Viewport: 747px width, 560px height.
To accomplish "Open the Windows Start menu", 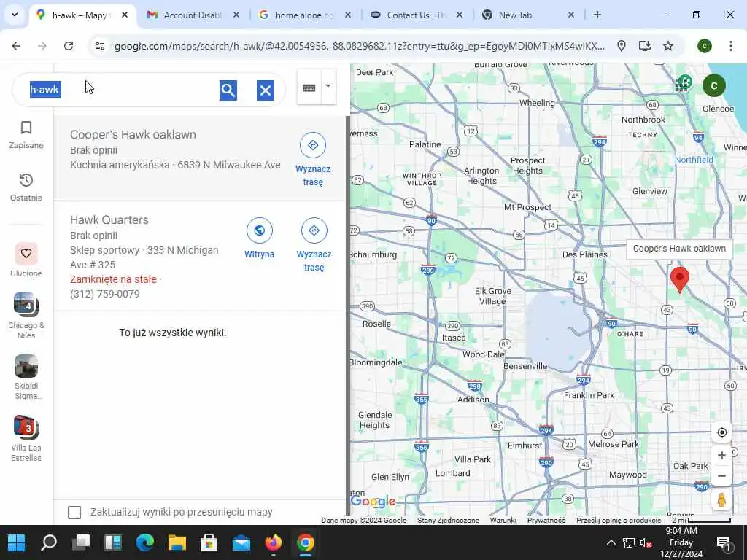I will [17, 542].
